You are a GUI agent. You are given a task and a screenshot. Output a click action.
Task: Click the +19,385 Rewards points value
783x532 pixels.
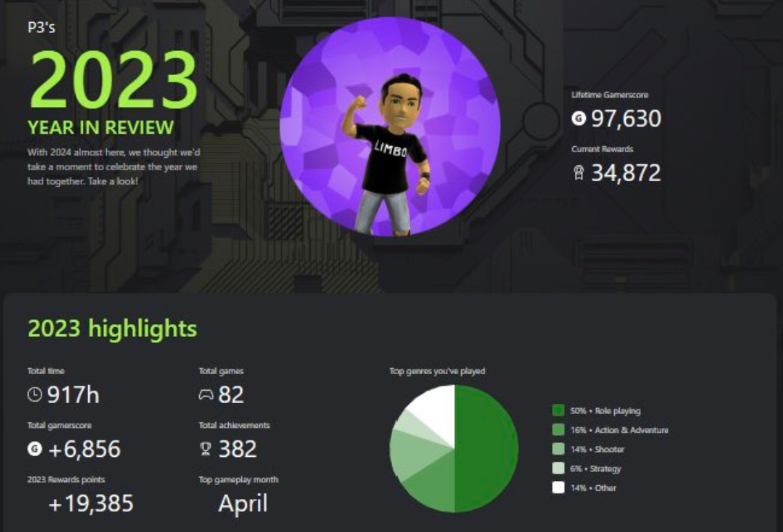tap(91, 504)
